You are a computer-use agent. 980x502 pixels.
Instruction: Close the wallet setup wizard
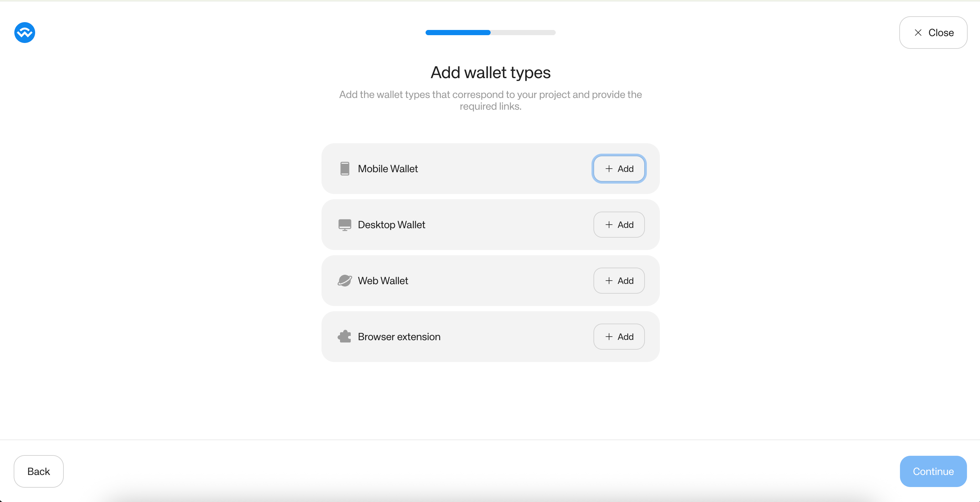(933, 33)
